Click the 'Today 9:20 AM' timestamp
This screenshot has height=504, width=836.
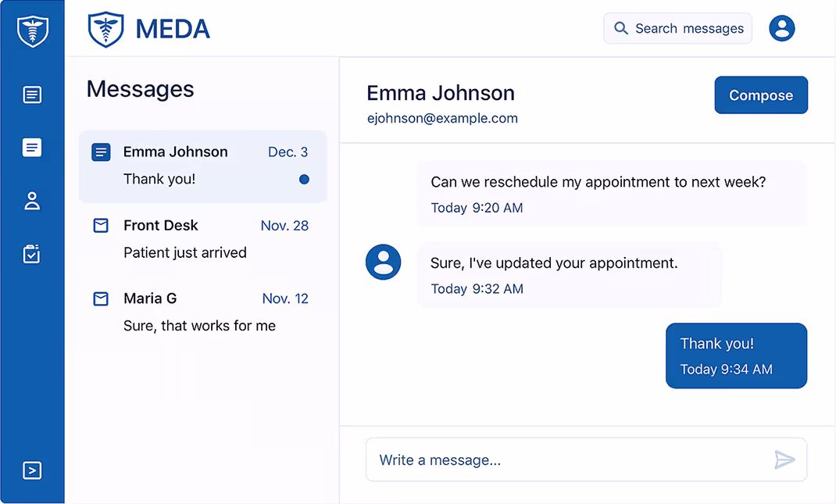point(477,208)
